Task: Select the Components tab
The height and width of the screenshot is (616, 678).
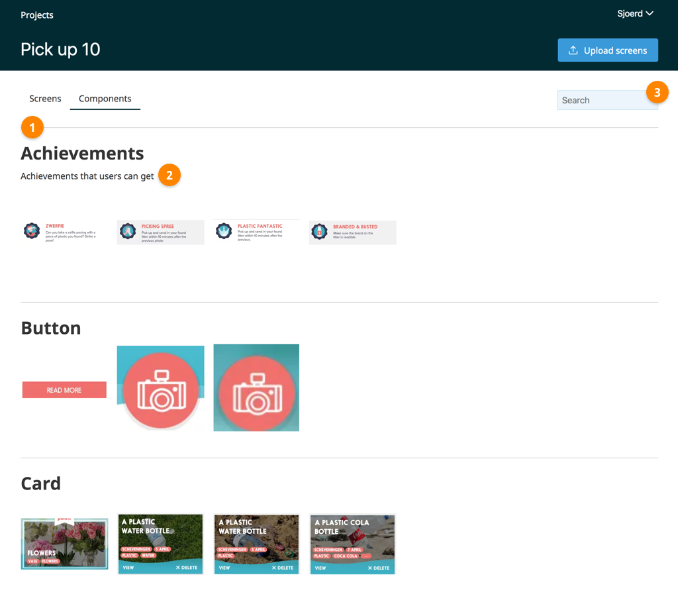Action: [105, 99]
